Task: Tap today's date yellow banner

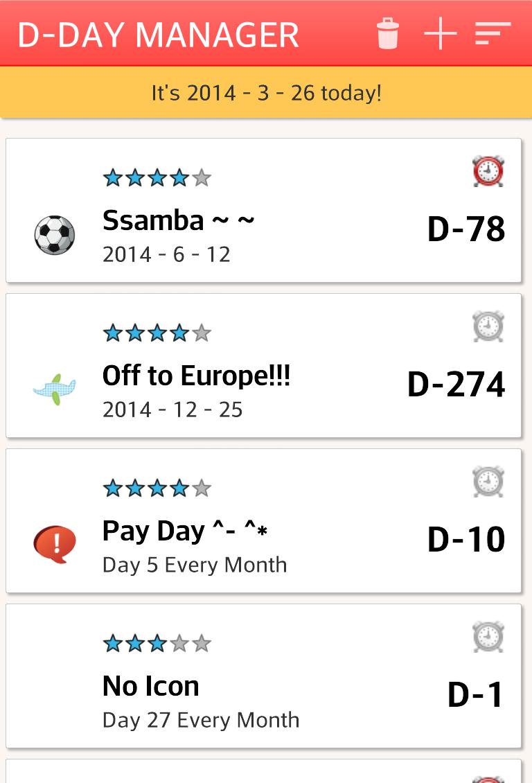Action: pos(266,92)
